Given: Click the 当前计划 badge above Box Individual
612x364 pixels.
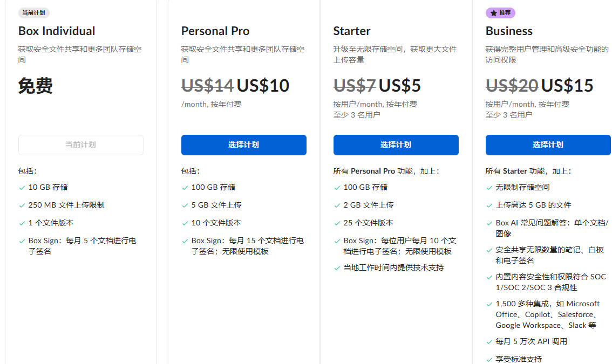Looking at the screenshot, I should tap(33, 13).
